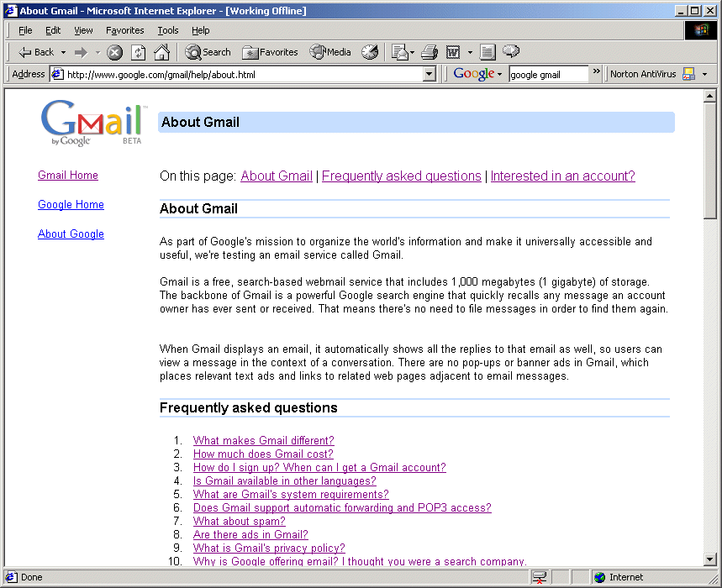Refresh the page using the Refresh icon
The image size is (722, 588).
point(138,52)
